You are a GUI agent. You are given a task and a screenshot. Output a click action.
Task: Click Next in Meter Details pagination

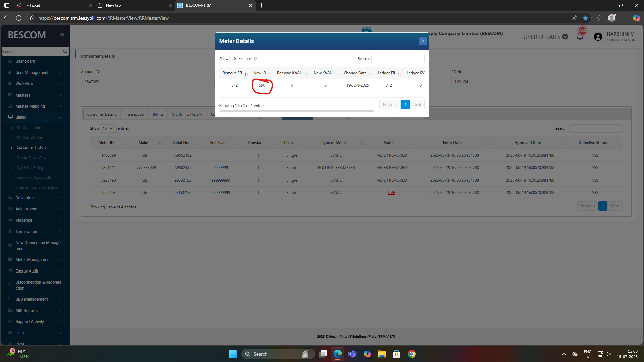(417, 105)
